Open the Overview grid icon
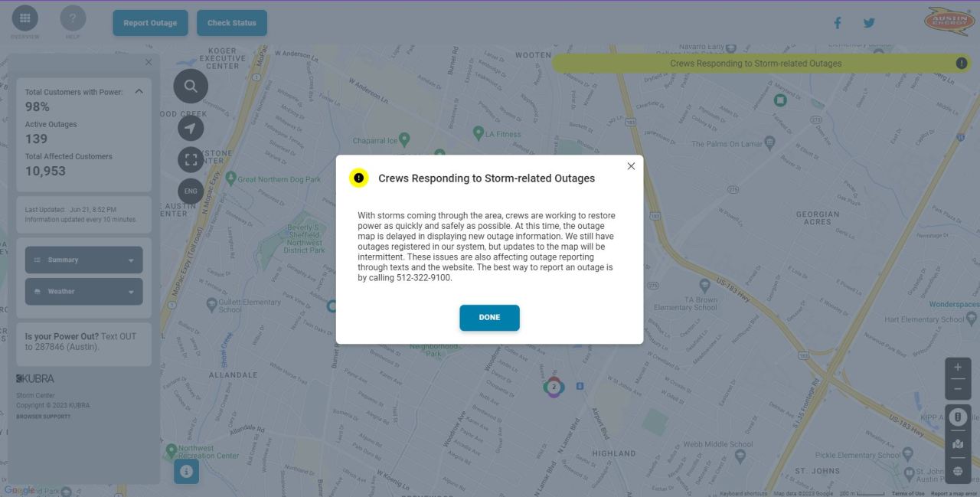Viewport: 980px width, 497px height. 24,18
